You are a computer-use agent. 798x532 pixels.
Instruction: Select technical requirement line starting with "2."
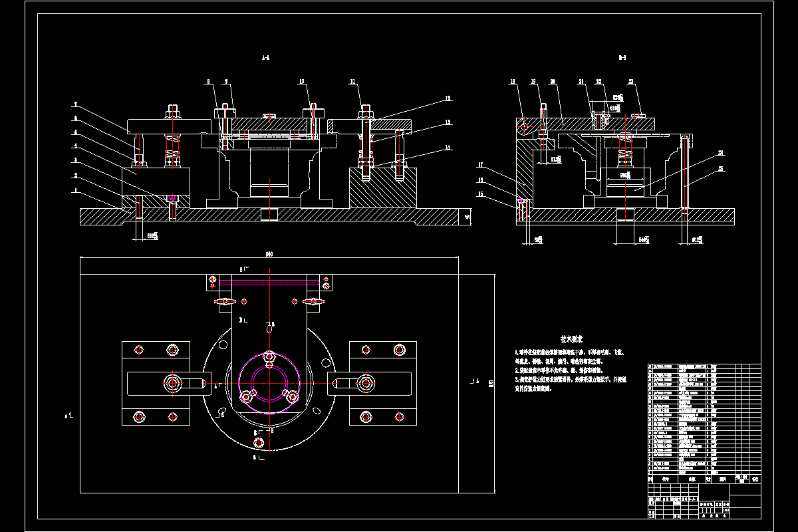coord(559,370)
